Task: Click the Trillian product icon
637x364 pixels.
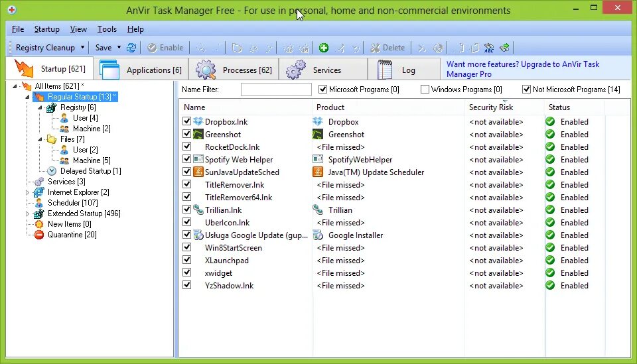Action: pos(318,210)
